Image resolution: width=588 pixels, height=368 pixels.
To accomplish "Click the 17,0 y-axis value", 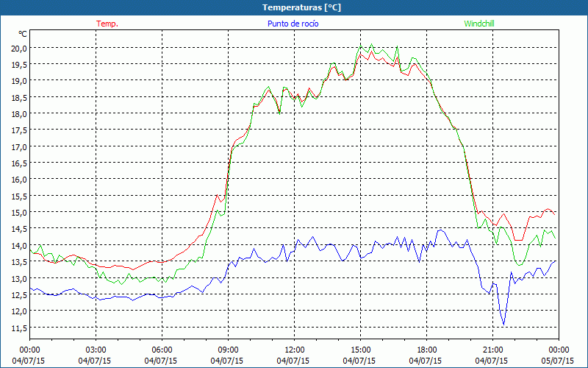I will 18,146.
